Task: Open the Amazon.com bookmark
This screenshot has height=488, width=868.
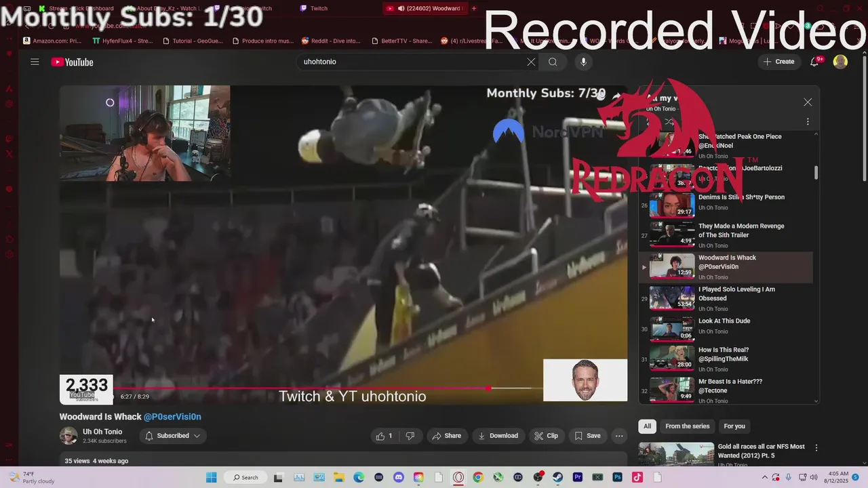Action: click(52, 41)
